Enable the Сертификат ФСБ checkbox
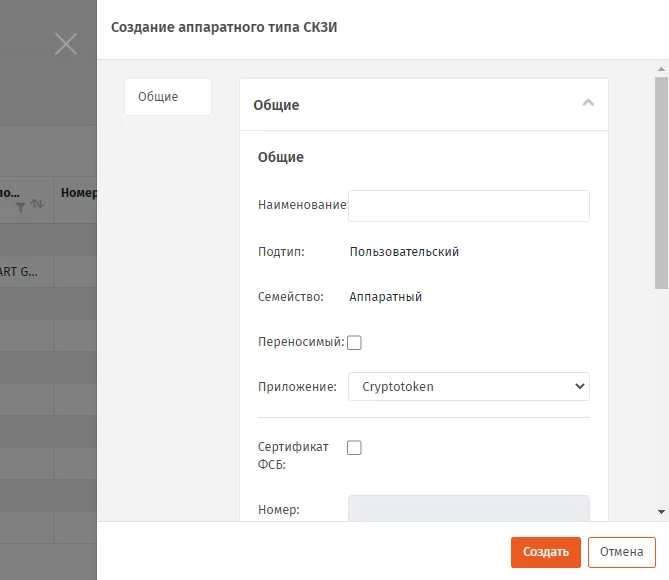Viewport: 669px width, 580px height. tap(354, 448)
